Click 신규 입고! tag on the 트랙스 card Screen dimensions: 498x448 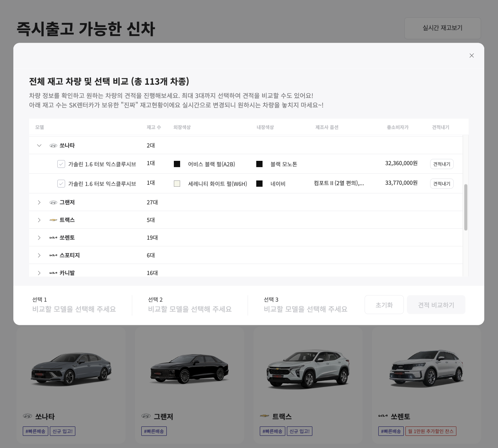click(x=299, y=431)
